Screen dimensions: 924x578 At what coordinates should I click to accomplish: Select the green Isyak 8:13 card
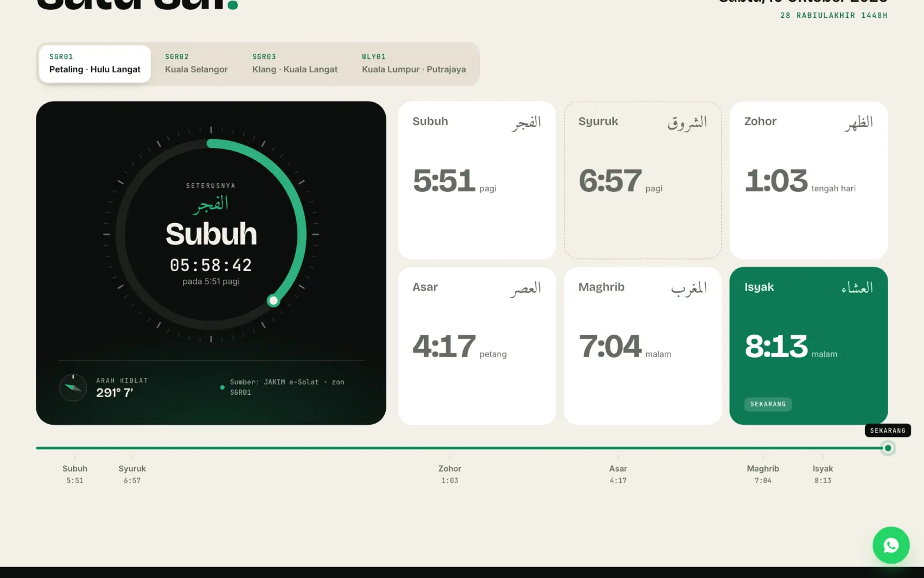tap(808, 346)
